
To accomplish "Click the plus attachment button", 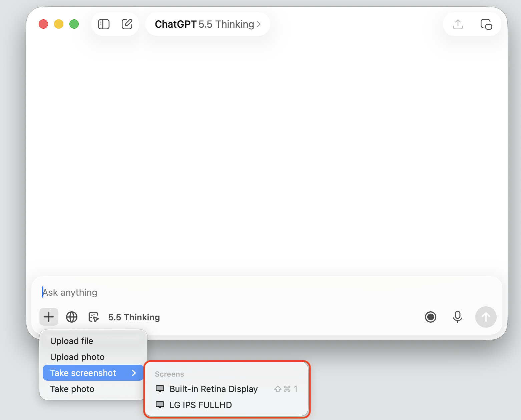I will [49, 317].
